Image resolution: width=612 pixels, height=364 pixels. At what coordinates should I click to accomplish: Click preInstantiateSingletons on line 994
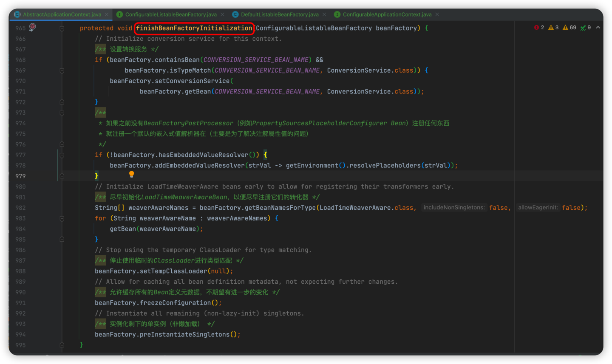tap(185, 335)
